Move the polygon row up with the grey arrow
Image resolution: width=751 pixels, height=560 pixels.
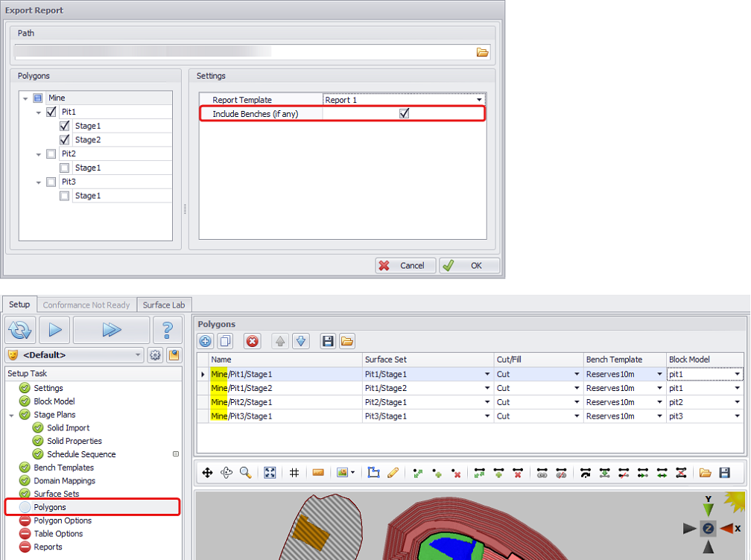click(x=280, y=341)
